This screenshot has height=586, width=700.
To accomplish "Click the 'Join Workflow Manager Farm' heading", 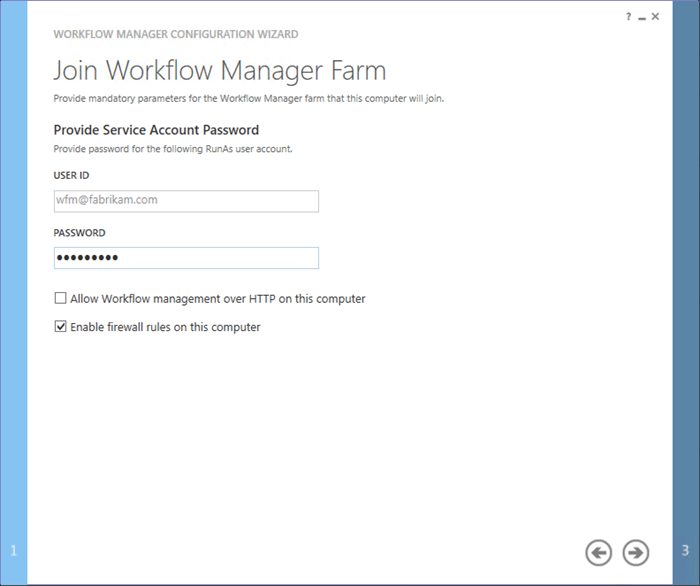I will point(219,71).
